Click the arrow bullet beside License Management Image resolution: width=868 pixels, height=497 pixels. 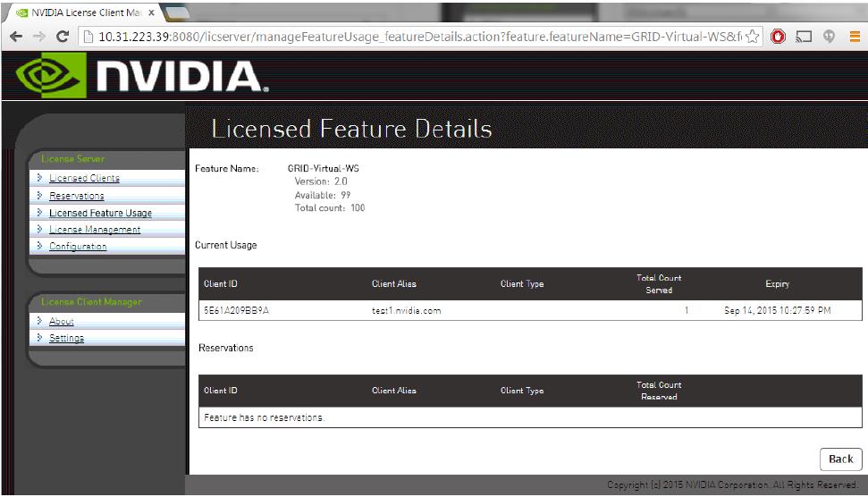tap(39, 229)
